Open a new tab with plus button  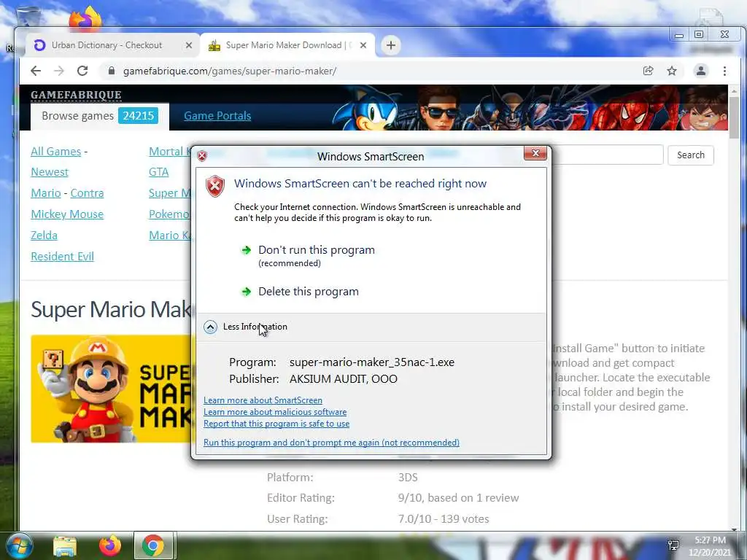point(391,45)
